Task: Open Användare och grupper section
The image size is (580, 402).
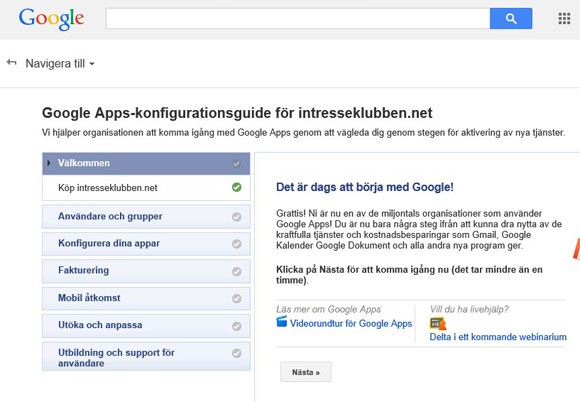Action: click(146, 217)
